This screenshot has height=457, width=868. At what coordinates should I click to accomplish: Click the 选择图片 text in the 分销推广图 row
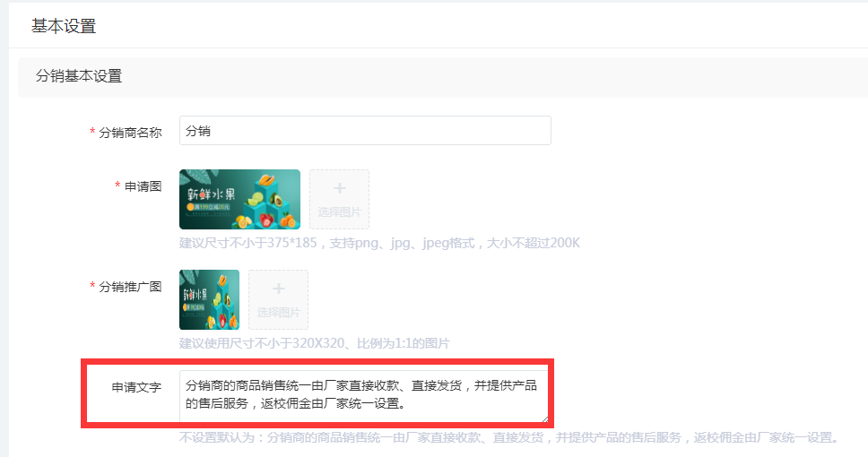(279, 313)
